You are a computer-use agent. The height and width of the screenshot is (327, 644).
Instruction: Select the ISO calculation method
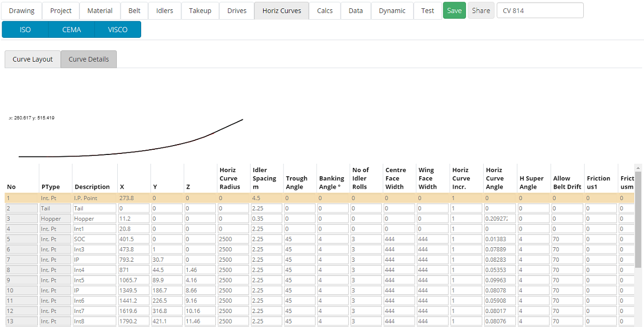[25, 30]
